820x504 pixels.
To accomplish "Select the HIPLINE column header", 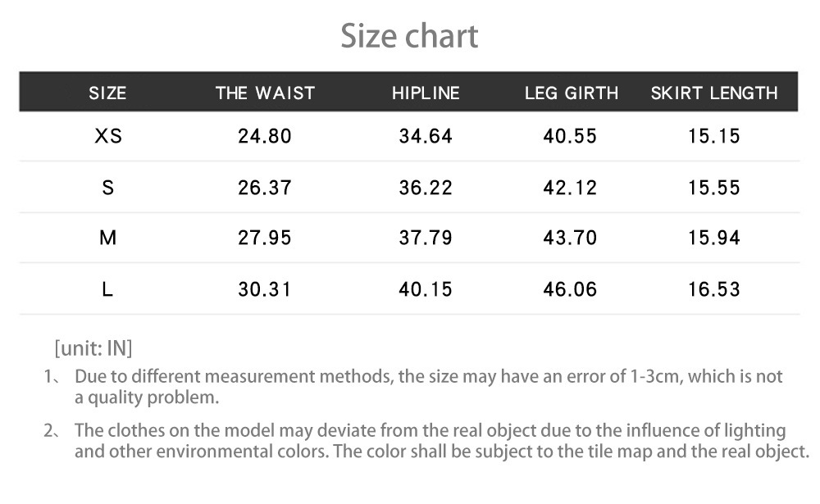I will [426, 93].
